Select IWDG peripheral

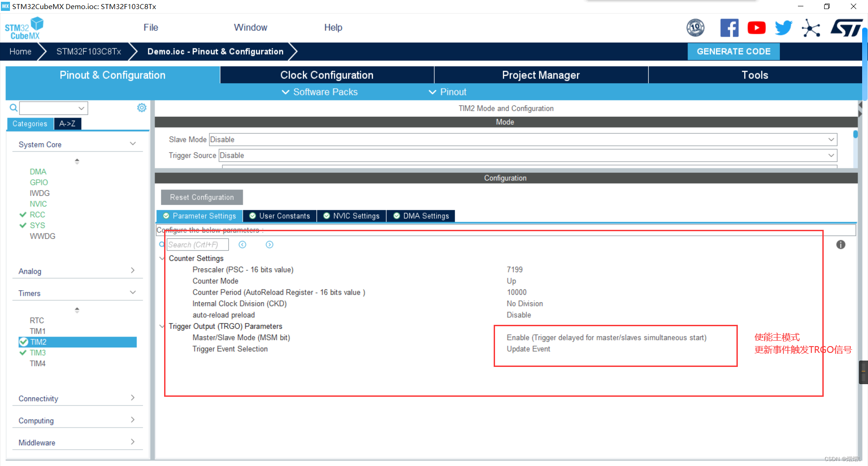[x=40, y=193]
